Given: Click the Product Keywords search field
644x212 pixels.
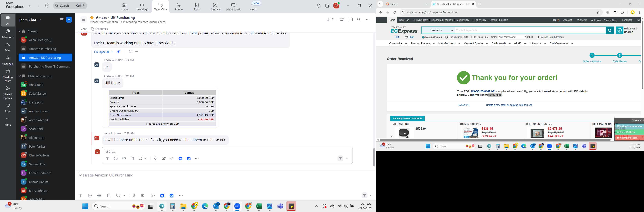Looking at the screenshot, I should 530,30.
